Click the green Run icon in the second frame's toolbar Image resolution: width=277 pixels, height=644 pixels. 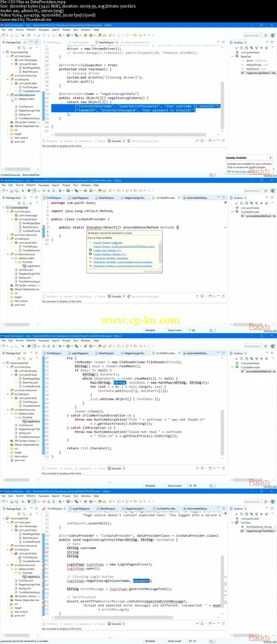click(x=68, y=191)
